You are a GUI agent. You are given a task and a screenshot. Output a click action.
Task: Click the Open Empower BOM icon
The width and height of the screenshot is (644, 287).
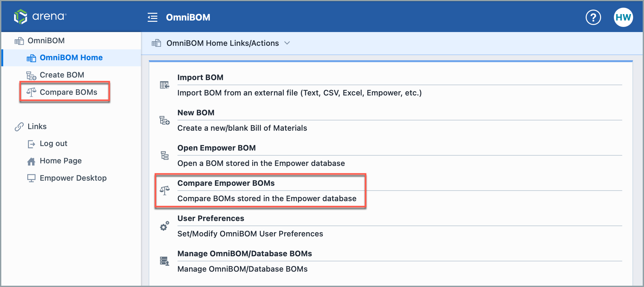click(164, 155)
